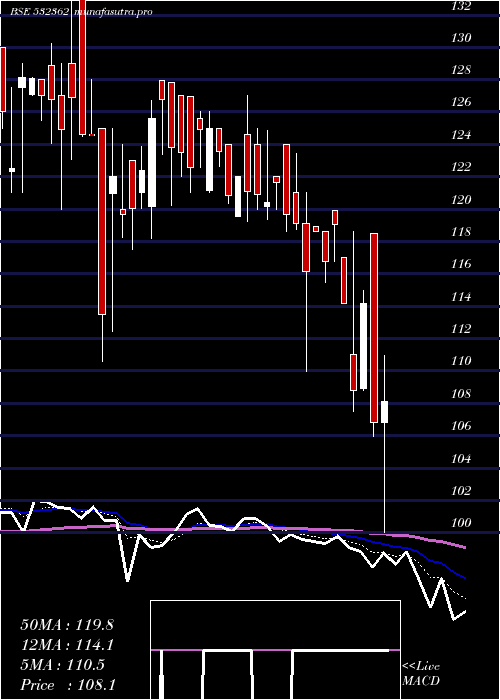Image resolution: width=500 pixels, height=700 pixels.
Task: Click the tall red candle from 118 to 106
Action: tap(374, 328)
